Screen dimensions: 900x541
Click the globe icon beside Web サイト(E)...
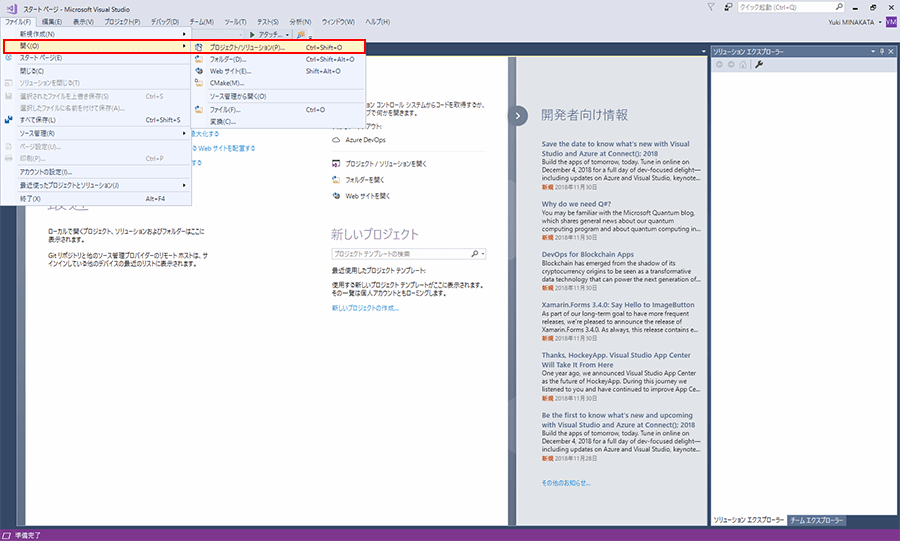[199, 71]
